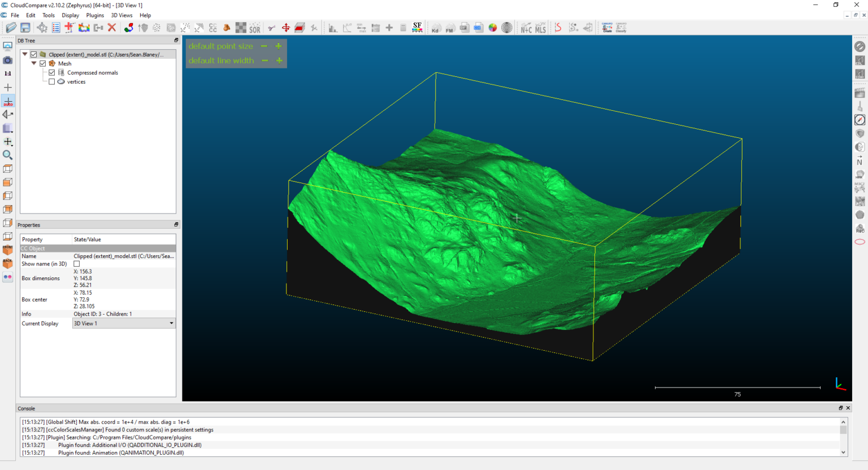Check Show name (in 3D) in Properties
The image size is (868, 470).
click(x=76, y=263)
